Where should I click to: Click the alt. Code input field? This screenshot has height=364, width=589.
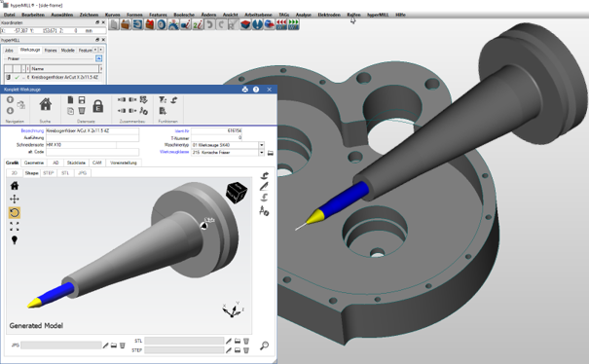pyautogui.click(x=92, y=152)
